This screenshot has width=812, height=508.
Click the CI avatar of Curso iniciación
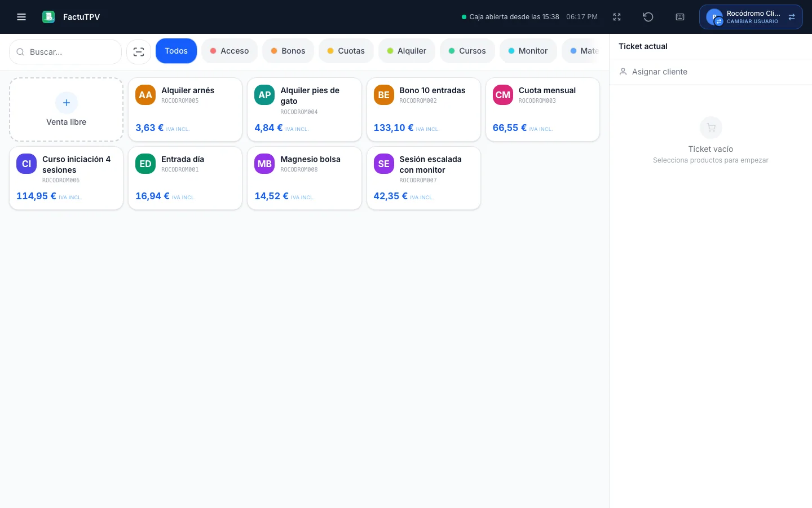(27, 164)
